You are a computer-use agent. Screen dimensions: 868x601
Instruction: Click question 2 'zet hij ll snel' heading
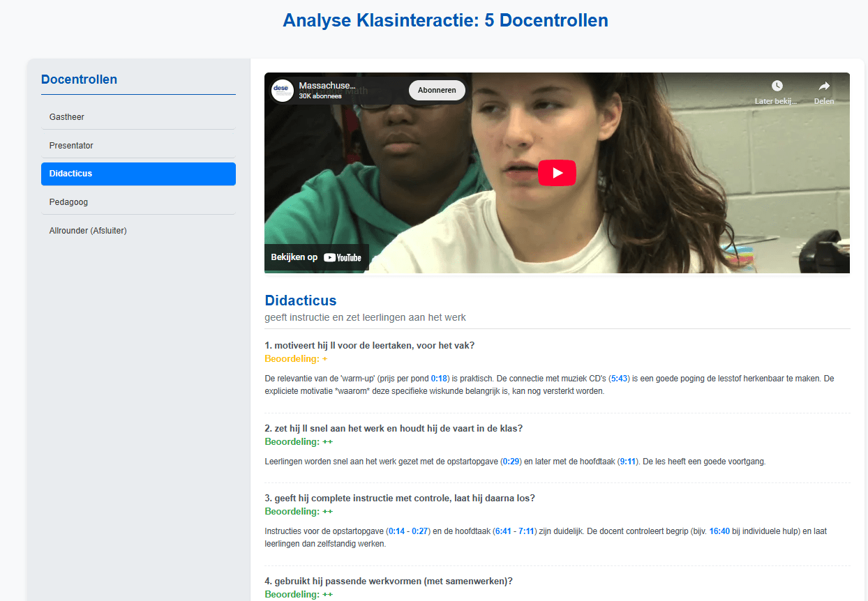click(394, 429)
